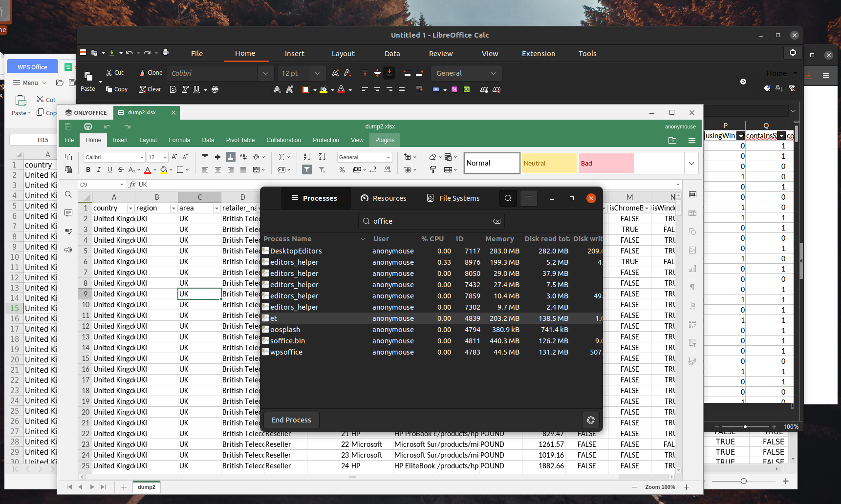Click the fx insert function icon
Viewport: 841px width, 504px height.
click(132, 184)
